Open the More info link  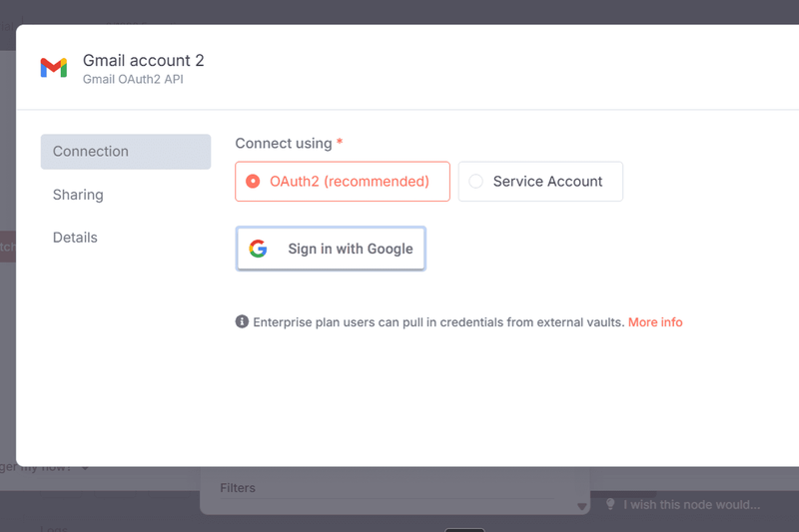coord(655,322)
